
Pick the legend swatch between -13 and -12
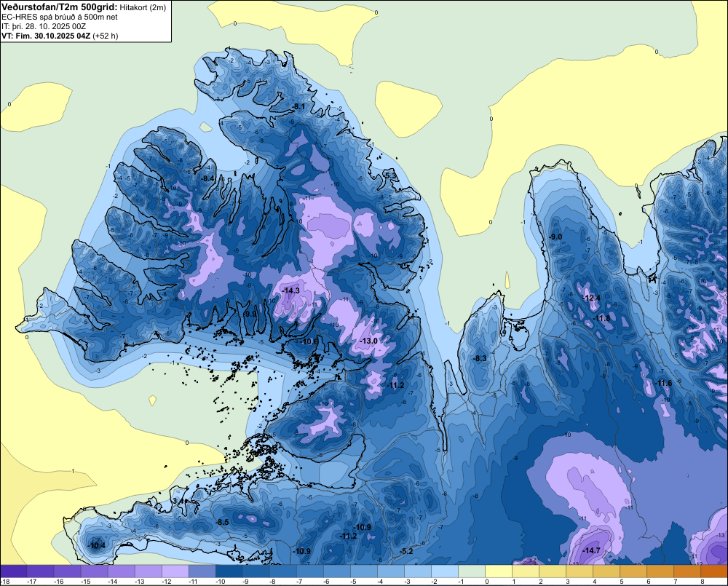(148, 571)
